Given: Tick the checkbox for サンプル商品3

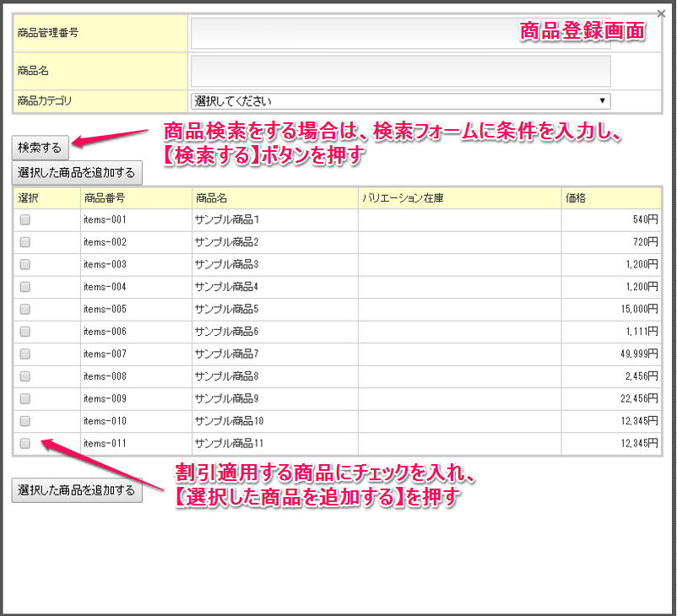Looking at the screenshot, I should [x=25, y=264].
